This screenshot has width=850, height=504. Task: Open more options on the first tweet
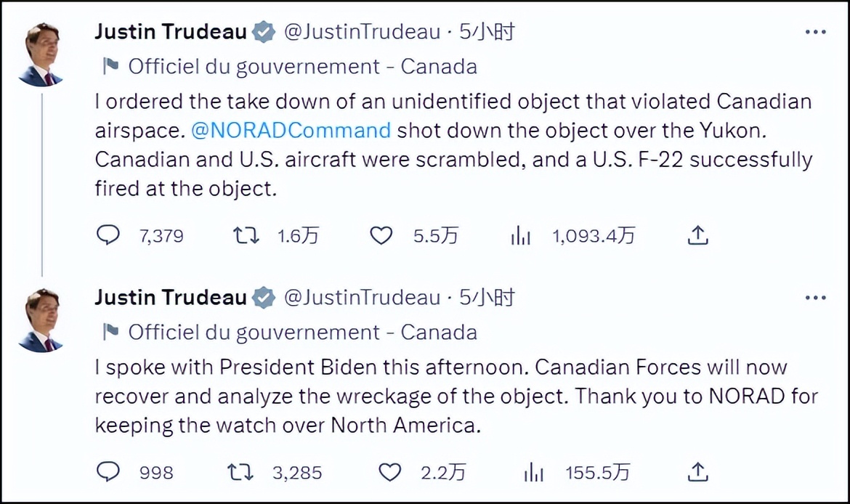point(816,33)
